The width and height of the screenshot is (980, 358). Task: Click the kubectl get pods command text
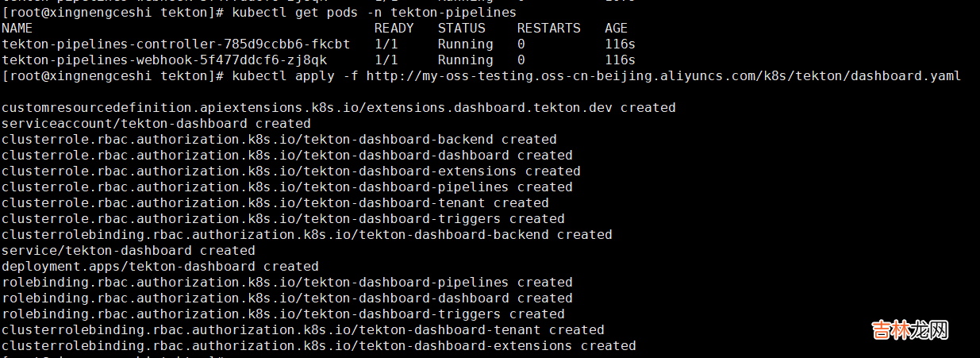coord(374,13)
